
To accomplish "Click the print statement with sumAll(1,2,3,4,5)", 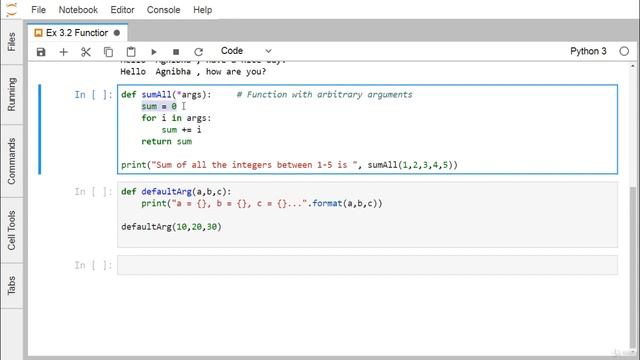I will click(x=289, y=165).
